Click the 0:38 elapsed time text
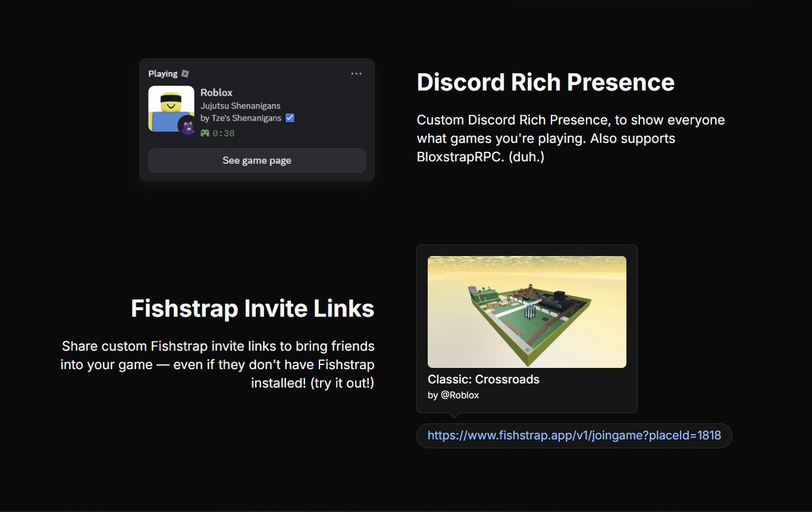This screenshot has height=512, width=812. click(x=223, y=133)
